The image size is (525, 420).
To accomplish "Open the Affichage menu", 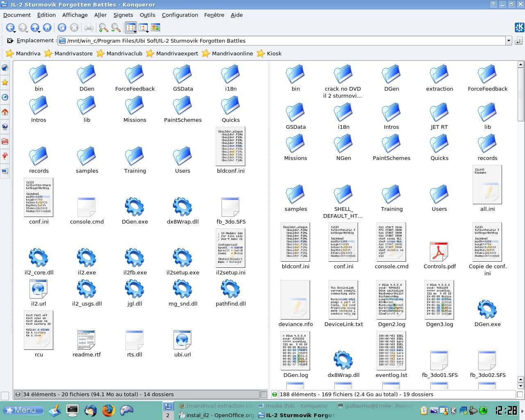I will click(x=75, y=15).
